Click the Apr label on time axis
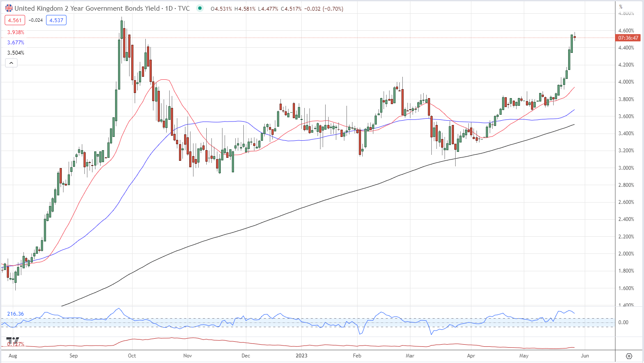 coord(471,356)
